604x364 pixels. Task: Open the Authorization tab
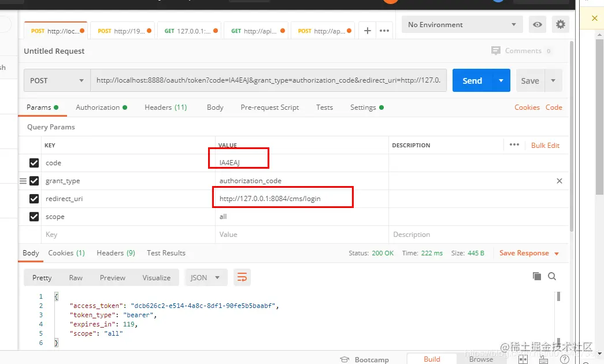pyautogui.click(x=101, y=107)
